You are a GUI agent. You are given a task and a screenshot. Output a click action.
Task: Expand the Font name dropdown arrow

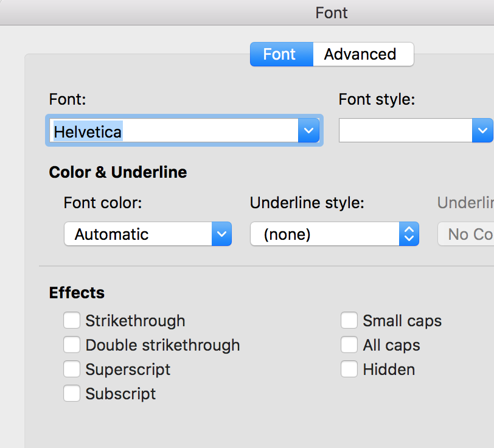[308, 131]
